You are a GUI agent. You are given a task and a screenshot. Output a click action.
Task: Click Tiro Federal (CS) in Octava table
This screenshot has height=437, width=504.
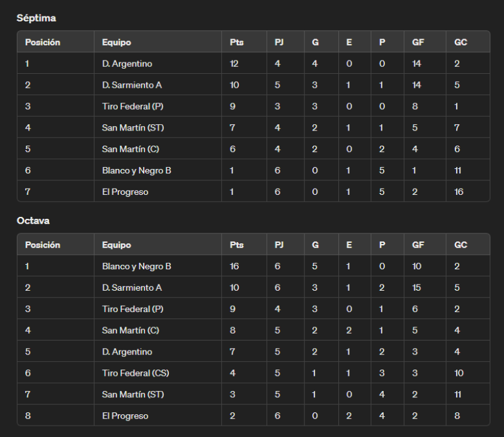(x=135, y=373)
